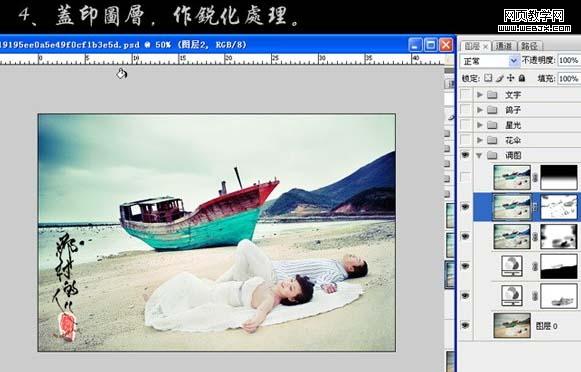581x372 pixels.
Task: Maximize the document window
Action: [431, 45]
